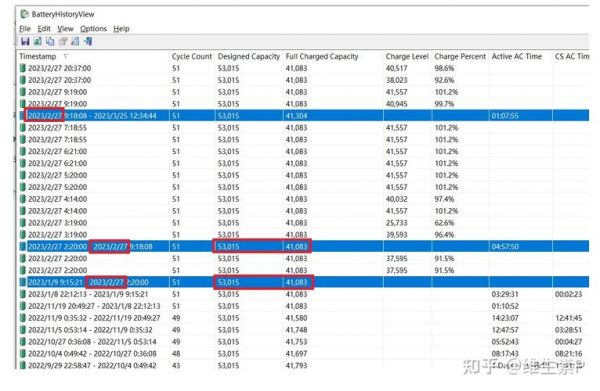
Task: Open the File menu
Action: click(x=25, y=29)
